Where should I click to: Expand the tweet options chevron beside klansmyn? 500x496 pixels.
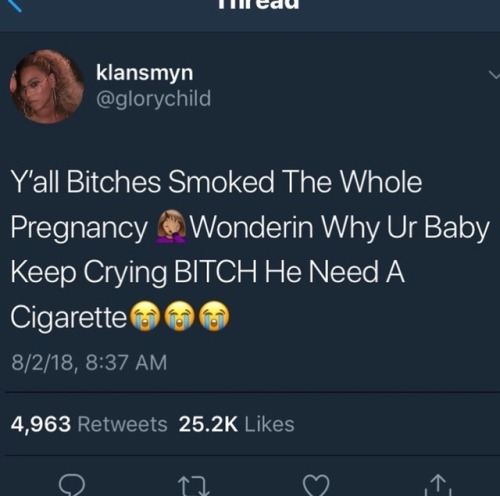tap(494, 75)
